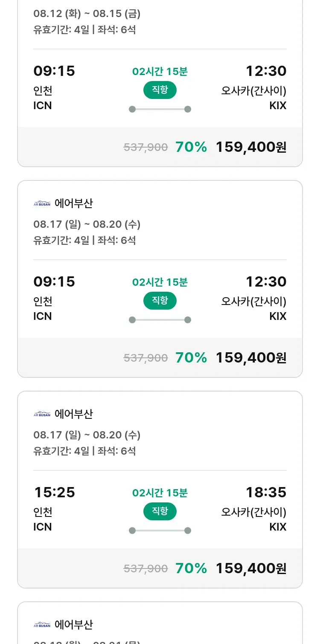320x644 pixels.
Task: Click 70% discount on the 15:25 flight
Action: click(x=191, y=569)
